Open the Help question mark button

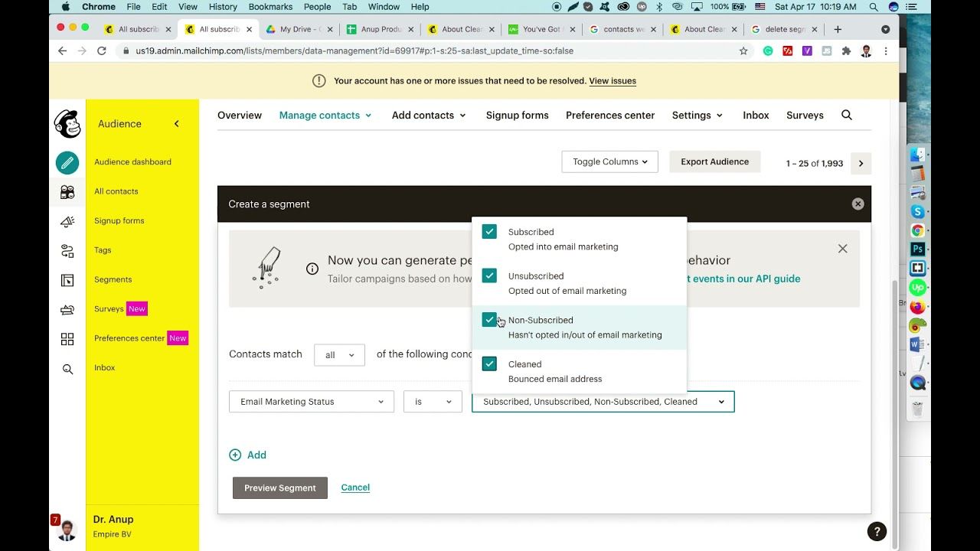tap(877, 531)
